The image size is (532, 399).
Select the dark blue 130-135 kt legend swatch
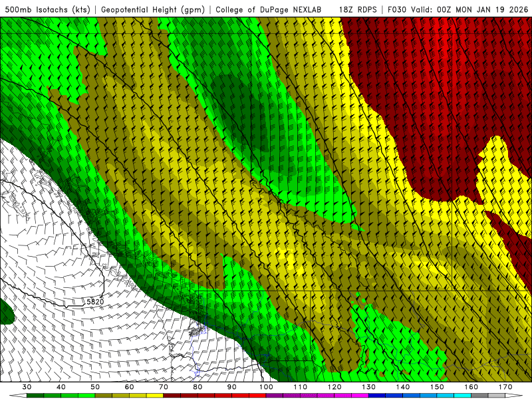377,396
